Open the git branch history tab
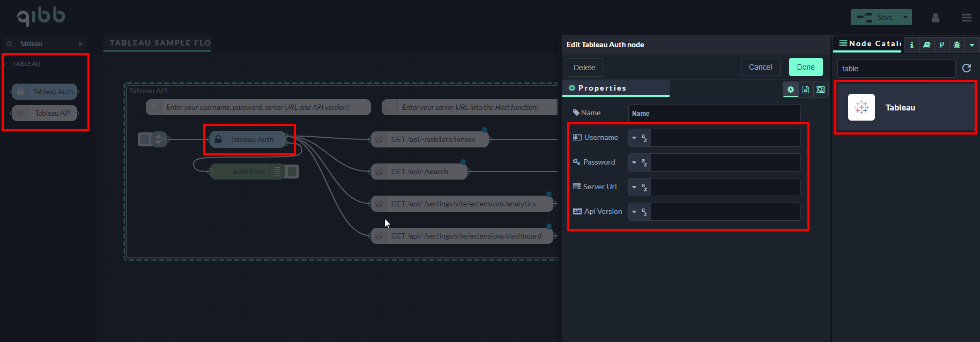980x342 pixels. [x=941, y=45]
